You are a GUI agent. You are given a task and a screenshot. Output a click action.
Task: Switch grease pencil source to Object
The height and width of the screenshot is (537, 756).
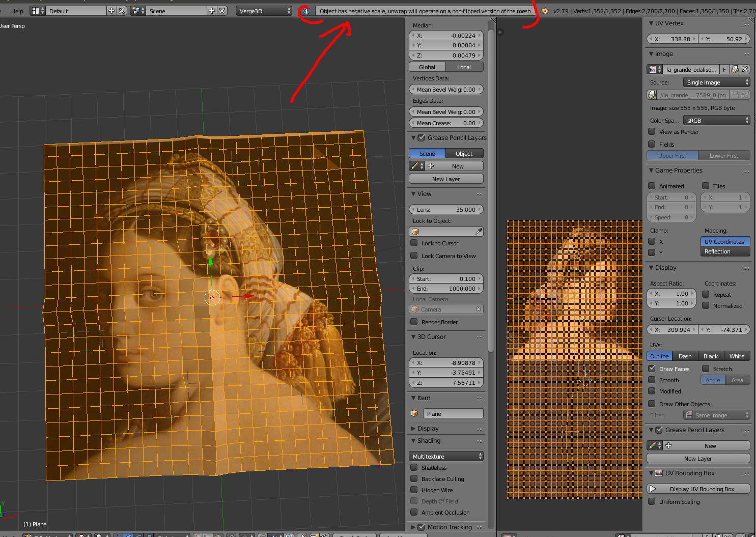click(x=464, y=153)
